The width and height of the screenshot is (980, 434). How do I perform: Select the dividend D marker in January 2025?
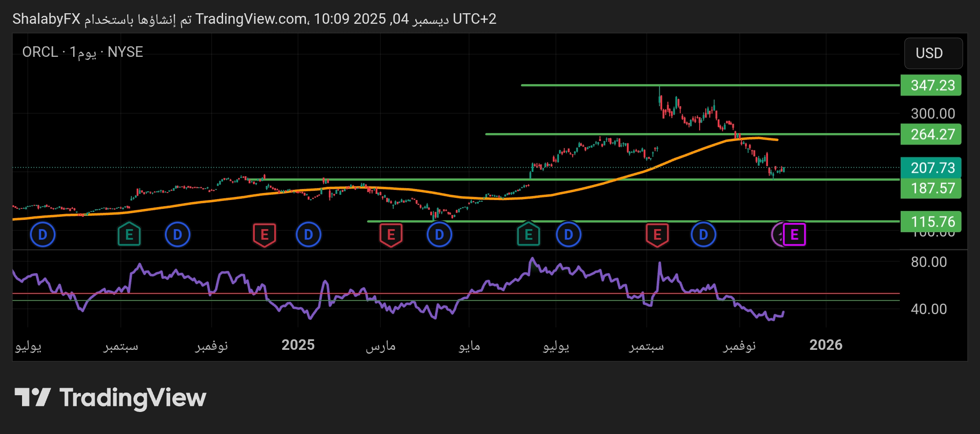click(309, 234)
